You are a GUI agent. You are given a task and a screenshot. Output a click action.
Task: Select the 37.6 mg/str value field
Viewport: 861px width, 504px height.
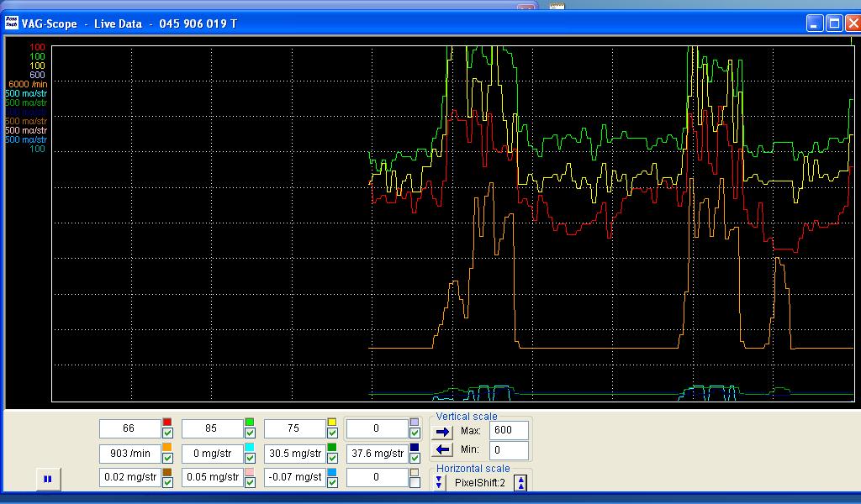(377, 454)
